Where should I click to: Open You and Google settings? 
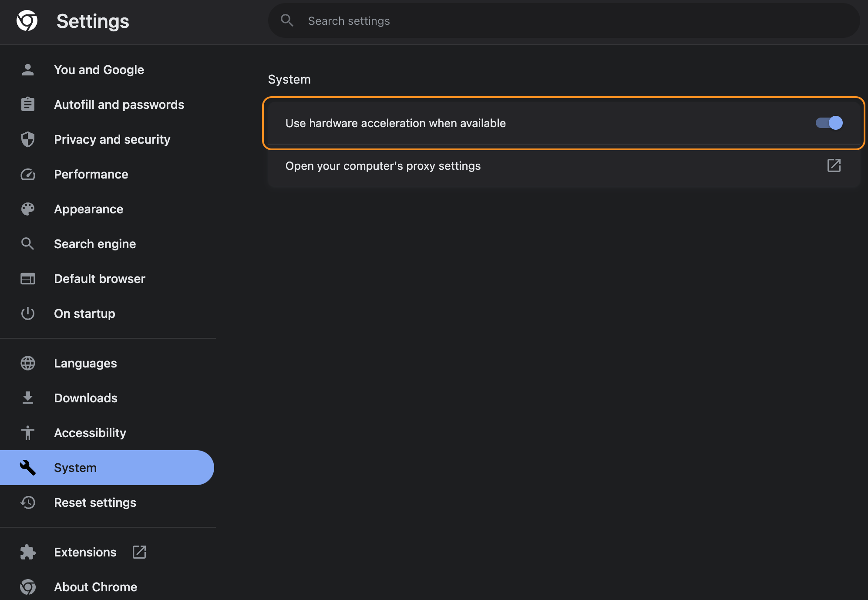click(x=99, y=70)
